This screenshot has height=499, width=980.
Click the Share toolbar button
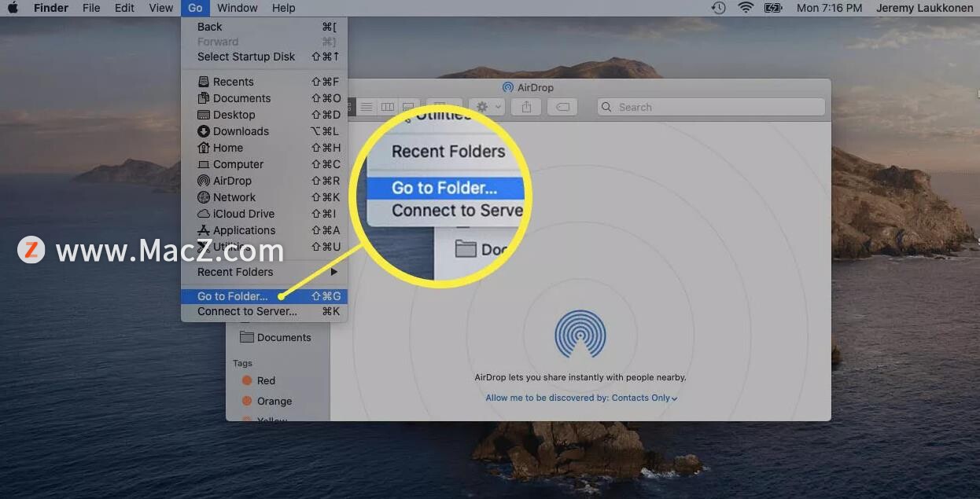[527, 107]
